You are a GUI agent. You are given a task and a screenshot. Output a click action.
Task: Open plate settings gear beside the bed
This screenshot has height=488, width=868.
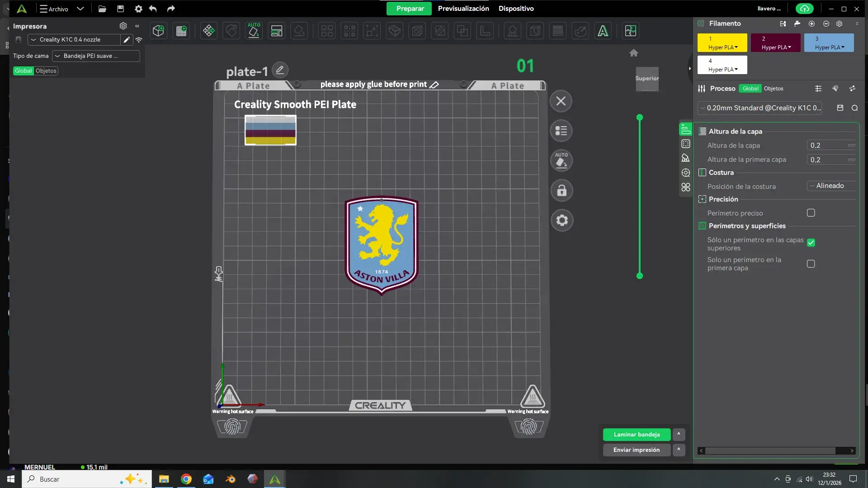click(562, 220)
